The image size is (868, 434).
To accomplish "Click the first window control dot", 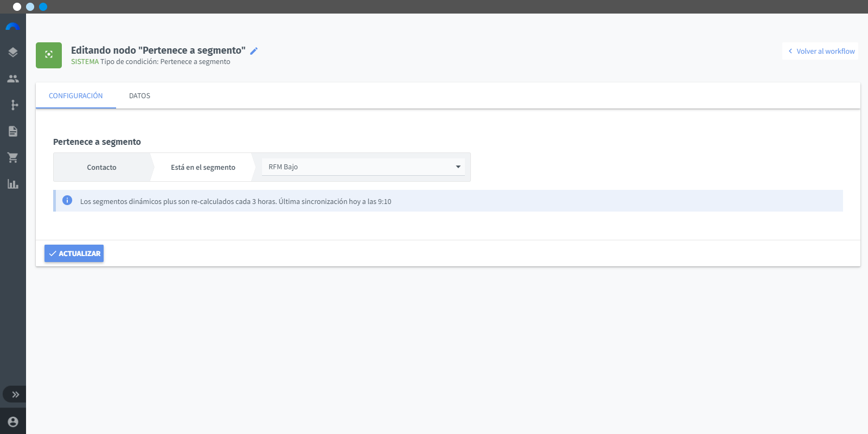I will pyautogui.click(x=17, y=7).
